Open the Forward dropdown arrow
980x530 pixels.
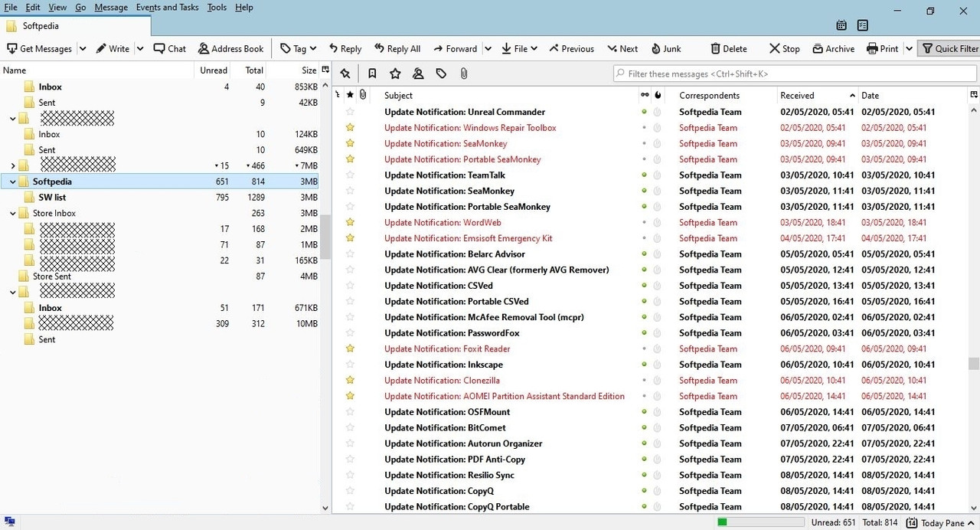point(488,48)
